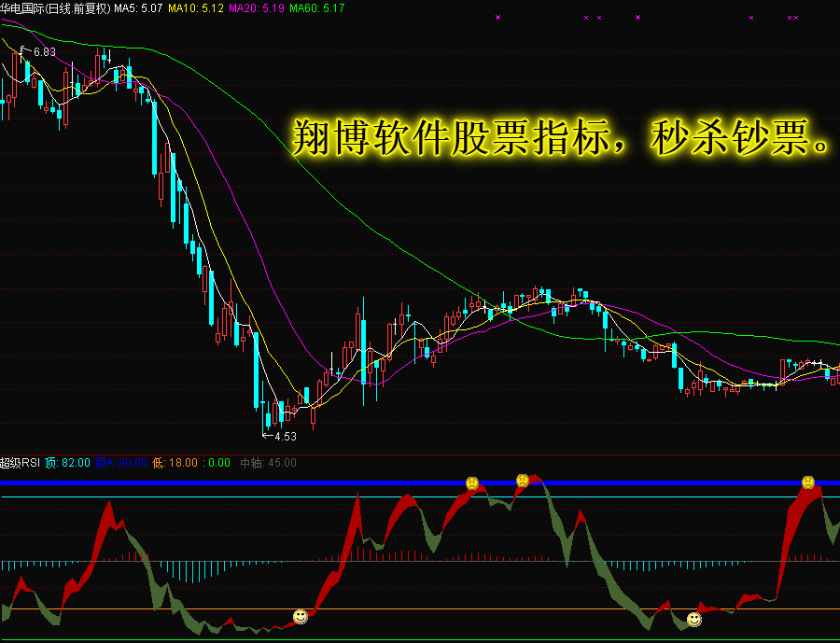Image resolution: width=840 pixels, height=643 pixels.
Task: Click the chart title 华电国际(日线.前复权)
Action: [x=55, y=8]
